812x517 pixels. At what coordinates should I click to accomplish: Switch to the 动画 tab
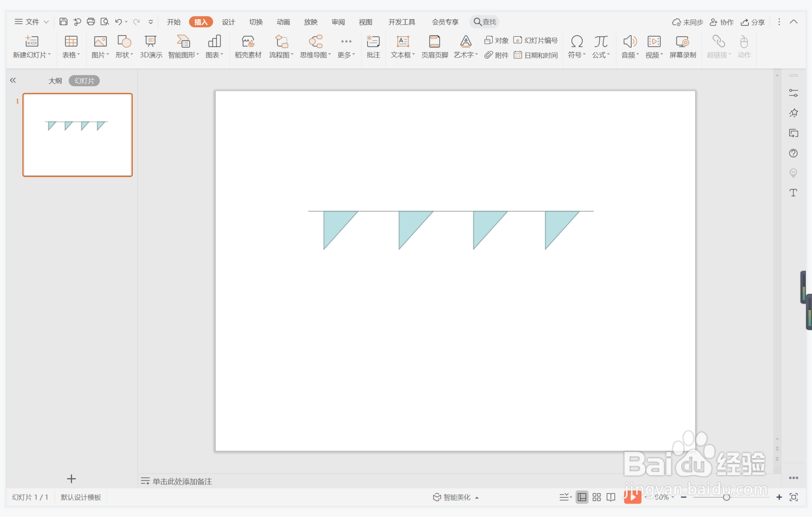click(283, 22)
